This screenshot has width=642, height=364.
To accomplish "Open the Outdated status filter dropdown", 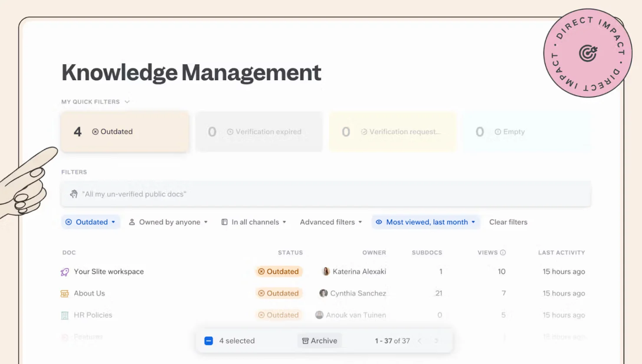I will coord(91,222).
